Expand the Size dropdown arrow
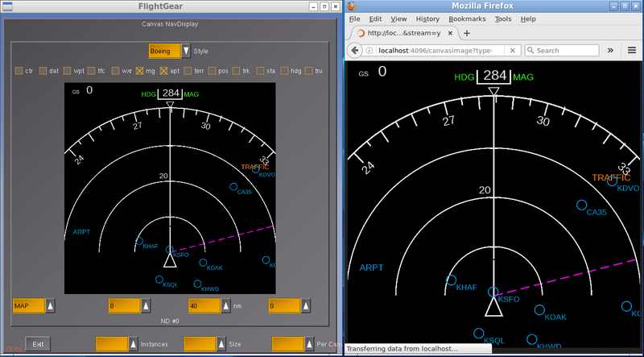644x357 pixels. pyautogui.click(x=221, y=344)
